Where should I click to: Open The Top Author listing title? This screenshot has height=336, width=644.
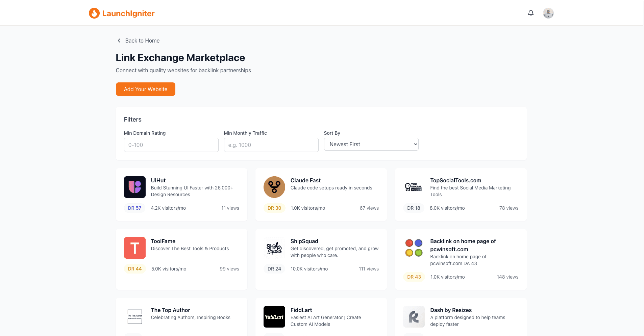click(170, 310)
